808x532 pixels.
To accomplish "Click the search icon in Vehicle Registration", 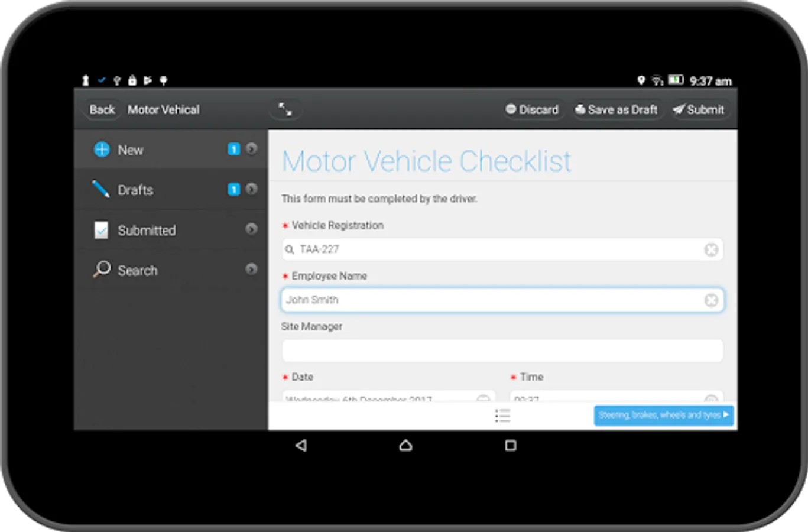I will tap(290, 249).
